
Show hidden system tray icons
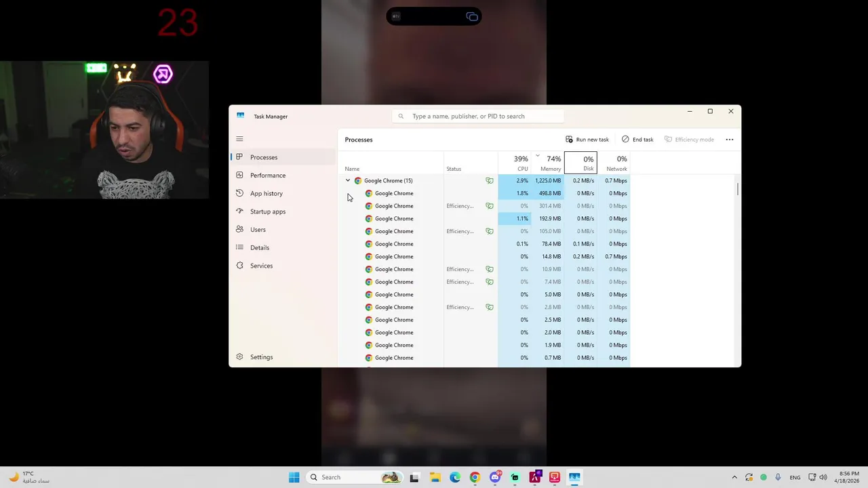(734, 477)
